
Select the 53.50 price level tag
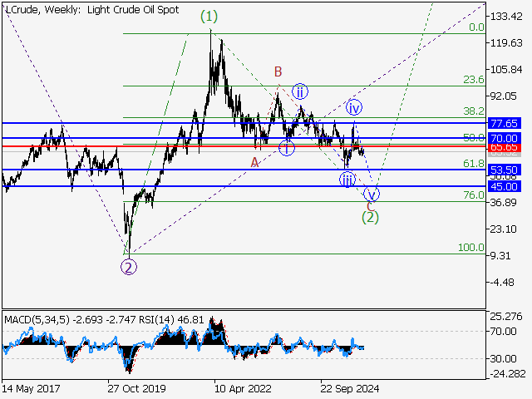click(x=504, y=170)
